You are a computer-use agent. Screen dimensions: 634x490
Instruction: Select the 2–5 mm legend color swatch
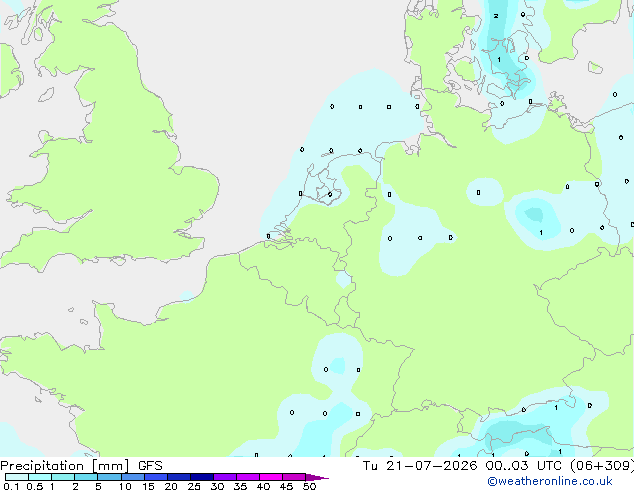pyautogui.click(x=86, y=477)
